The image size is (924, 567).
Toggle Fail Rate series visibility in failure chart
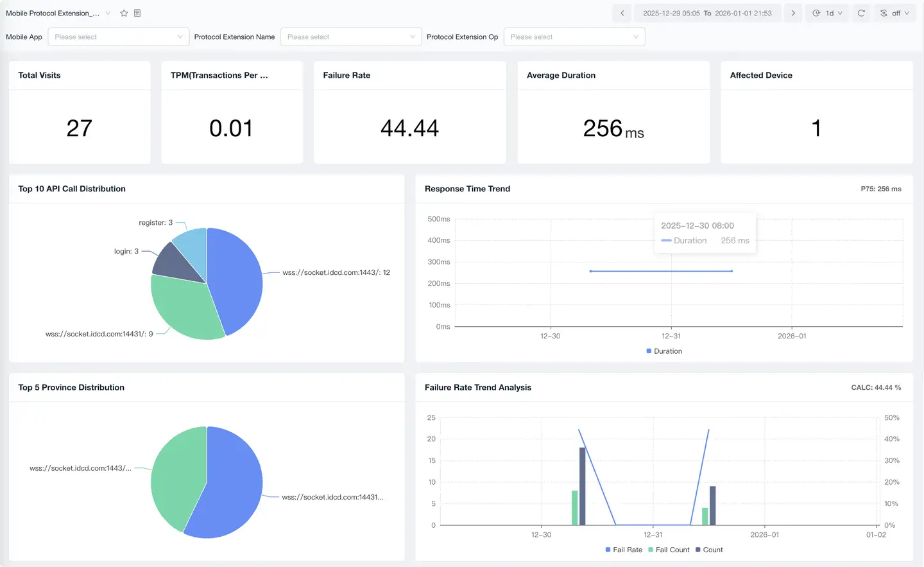607,550
